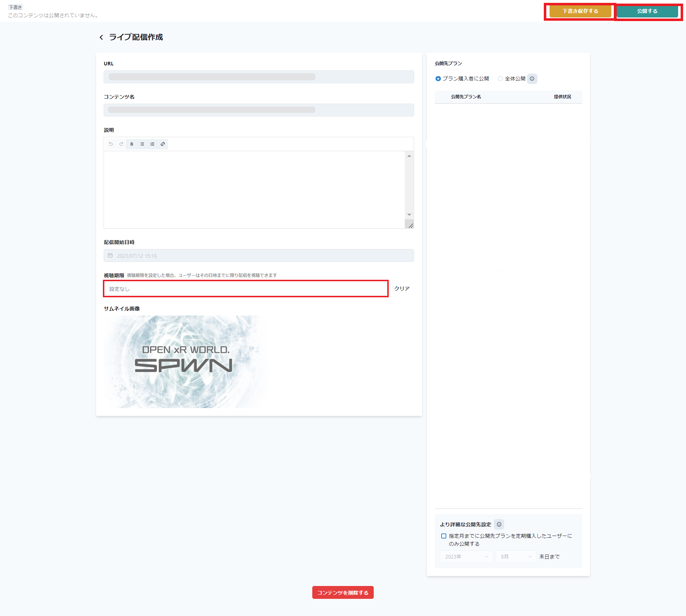
Task: Redo an edit in the description editor
Action: (x=121, y=144)
